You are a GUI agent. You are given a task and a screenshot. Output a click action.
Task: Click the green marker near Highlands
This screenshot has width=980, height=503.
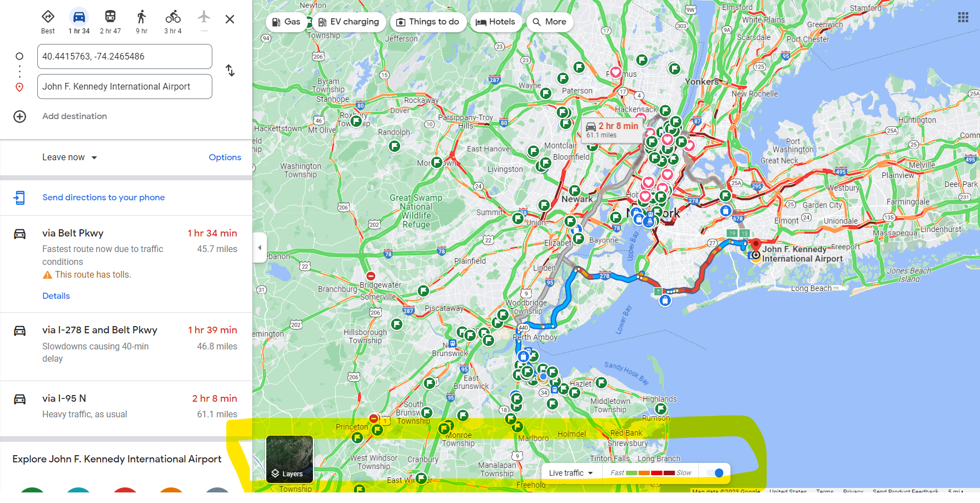(661, 410)
